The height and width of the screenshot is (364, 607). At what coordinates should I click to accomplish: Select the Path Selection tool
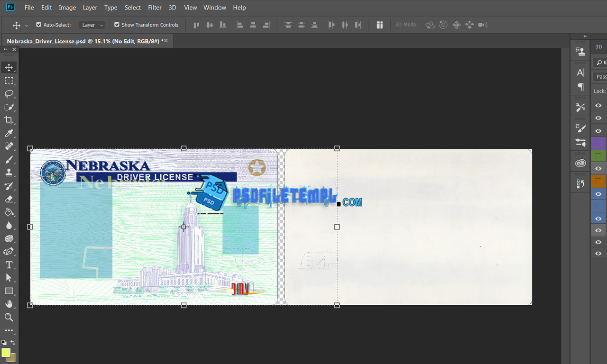click(9, 278)
